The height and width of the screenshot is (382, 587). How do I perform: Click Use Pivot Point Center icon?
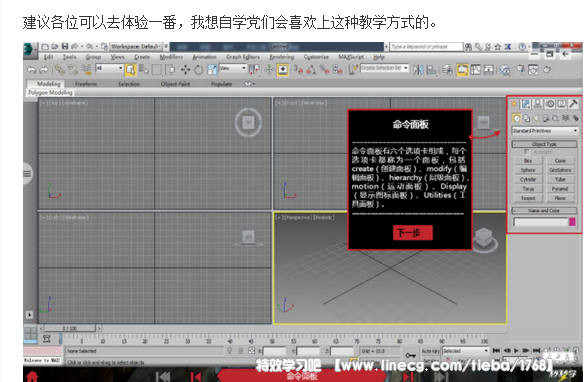pos(255,70)
